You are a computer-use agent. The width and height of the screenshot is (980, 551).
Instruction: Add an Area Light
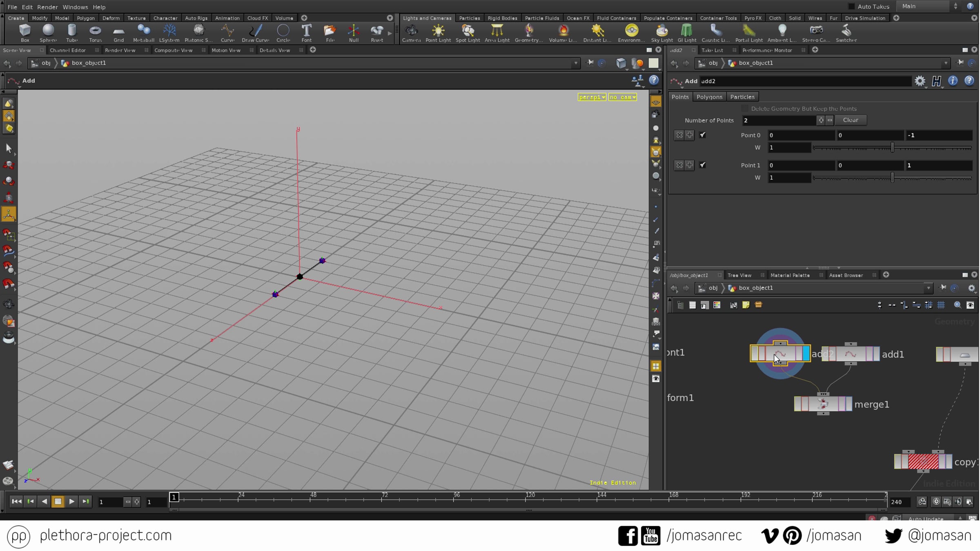(497, 33)
